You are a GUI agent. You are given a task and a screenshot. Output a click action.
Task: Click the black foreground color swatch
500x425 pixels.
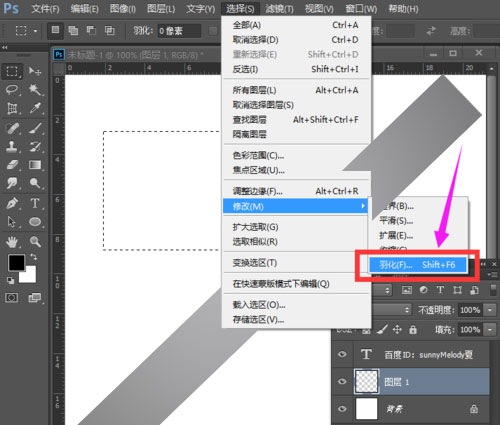[16, 263]
